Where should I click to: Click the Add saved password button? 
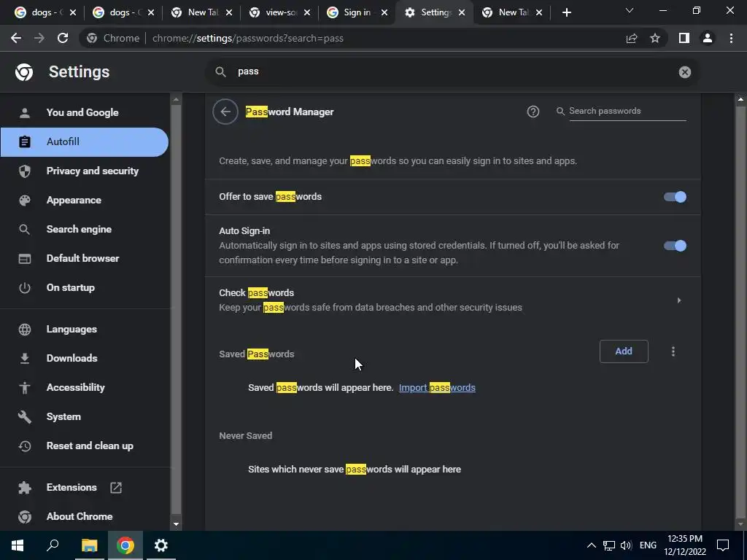click(624, 351)
